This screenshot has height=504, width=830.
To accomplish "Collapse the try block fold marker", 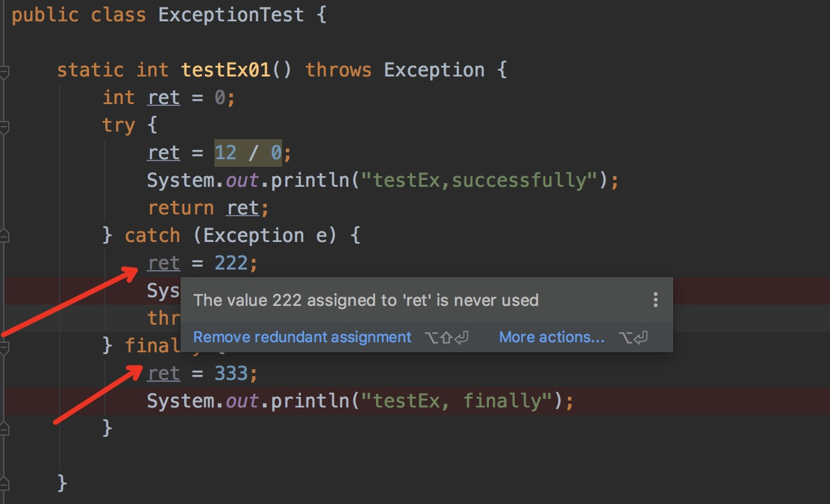I will 4,127.
